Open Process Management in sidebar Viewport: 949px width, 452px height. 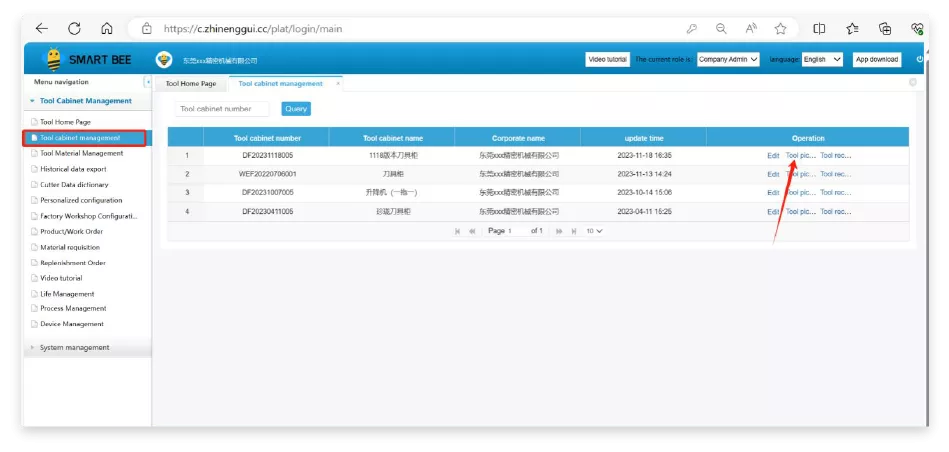click(73, 309)
